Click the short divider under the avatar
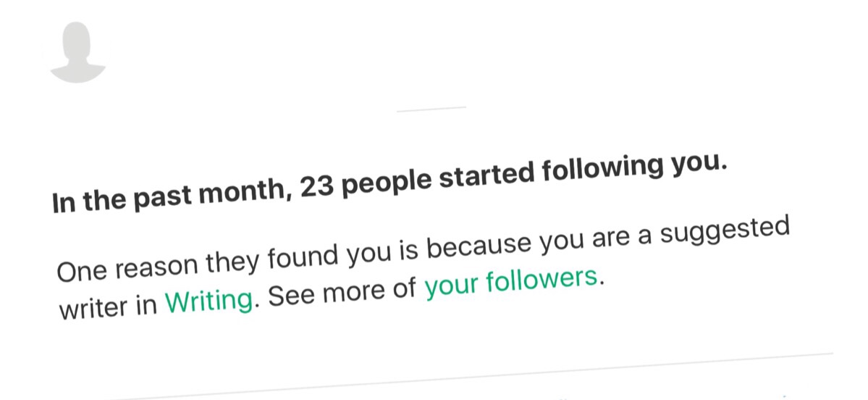Image resolution: width=868 pixels, height=400 pixels. pyautogui.click(x=431, y=109)
